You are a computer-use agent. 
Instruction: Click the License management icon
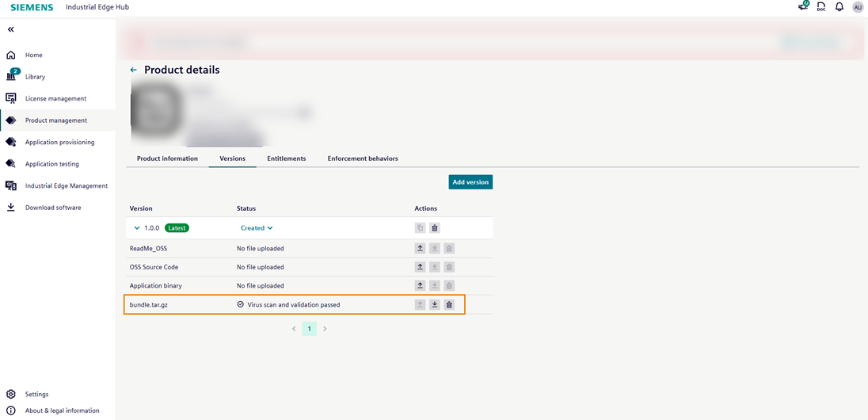(10, 98)
